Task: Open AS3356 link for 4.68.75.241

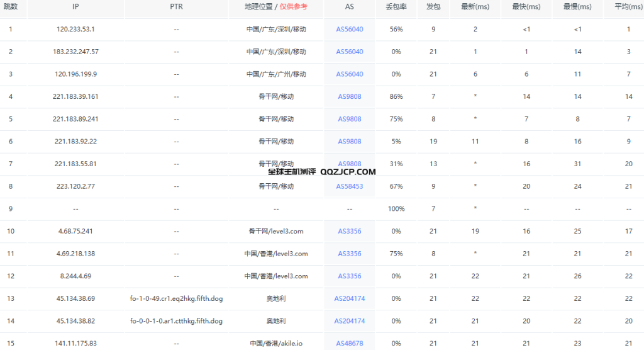Action: 350,231
